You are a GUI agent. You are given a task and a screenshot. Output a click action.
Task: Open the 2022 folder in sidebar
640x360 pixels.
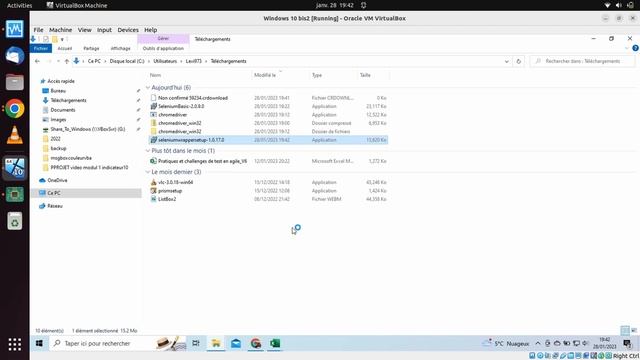point(56,139)
